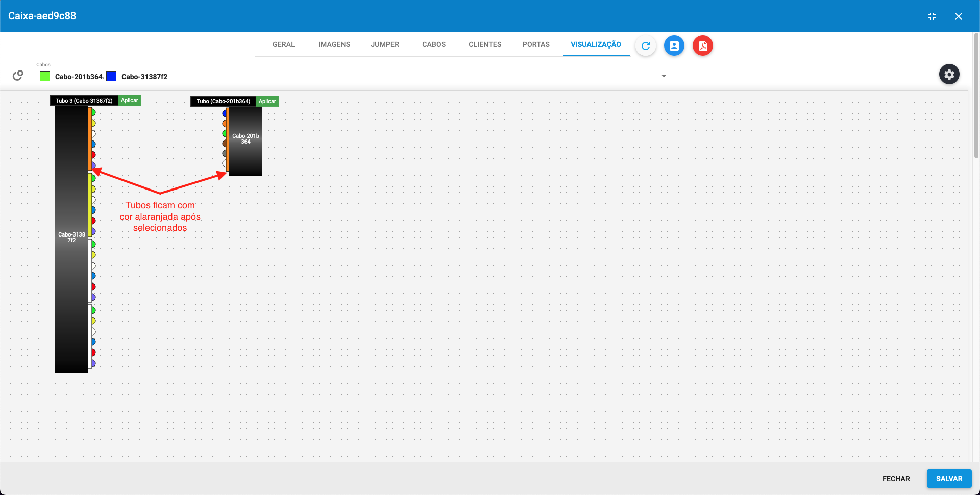Select the green fiber on Cabo-201b364
The width and height of the screenshot is (980, 495).
[x=224, y=133]
